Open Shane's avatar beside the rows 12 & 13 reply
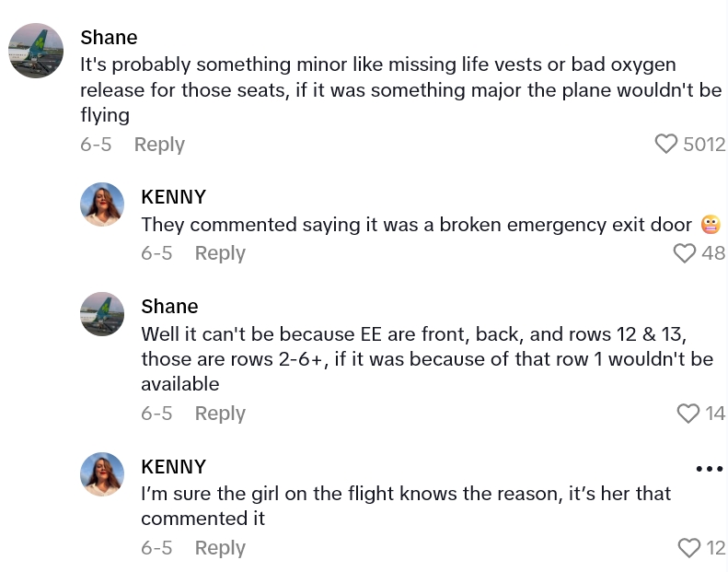The width and height of the screenshot is (728, 572). 102,314
